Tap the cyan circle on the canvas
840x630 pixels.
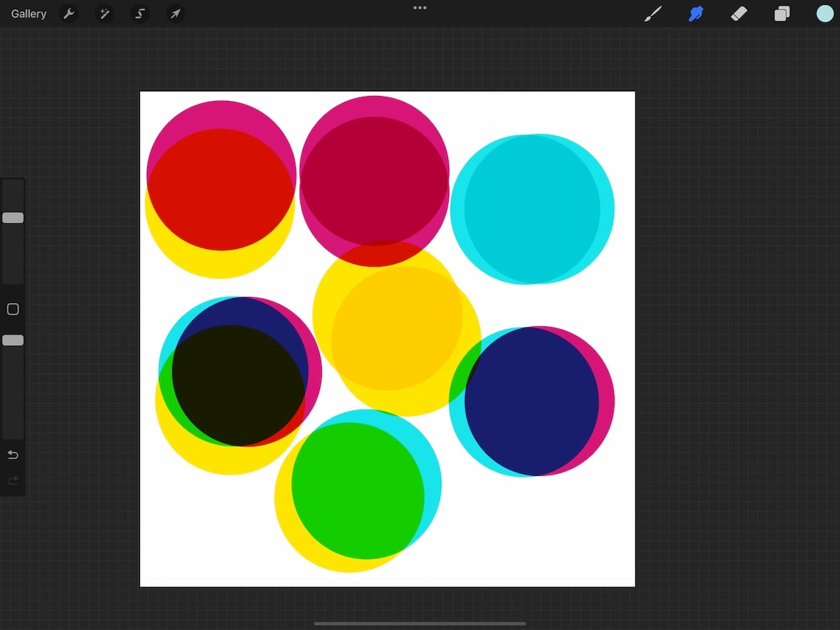click(532, 208)
